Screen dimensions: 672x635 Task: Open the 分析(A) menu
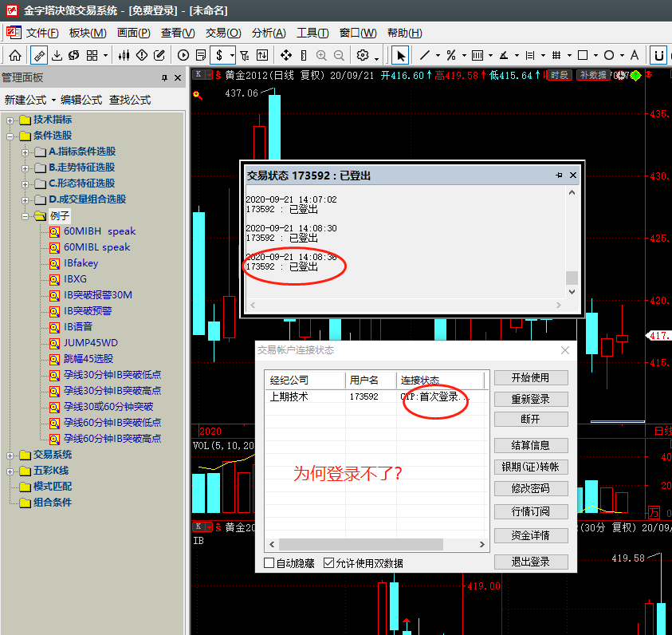(269, 33)
